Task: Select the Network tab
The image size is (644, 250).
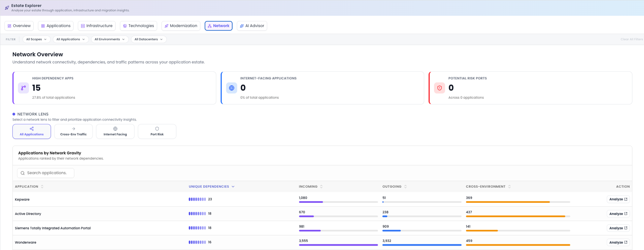Action: point(219,26)
